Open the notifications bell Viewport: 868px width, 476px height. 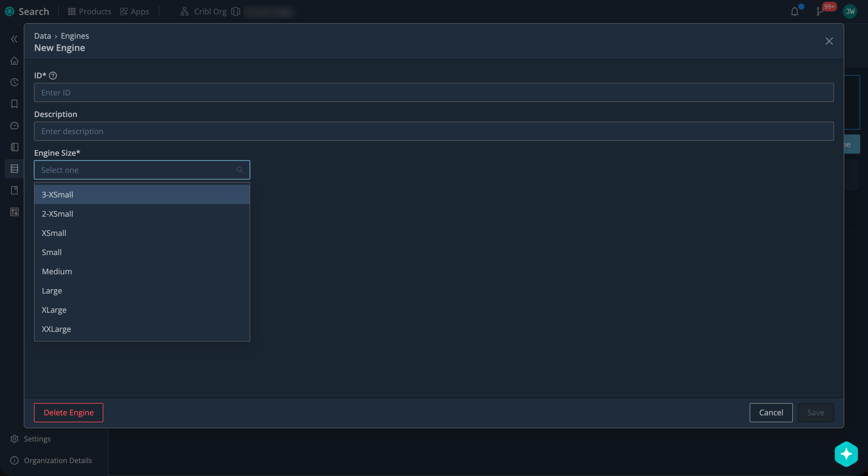794,12
